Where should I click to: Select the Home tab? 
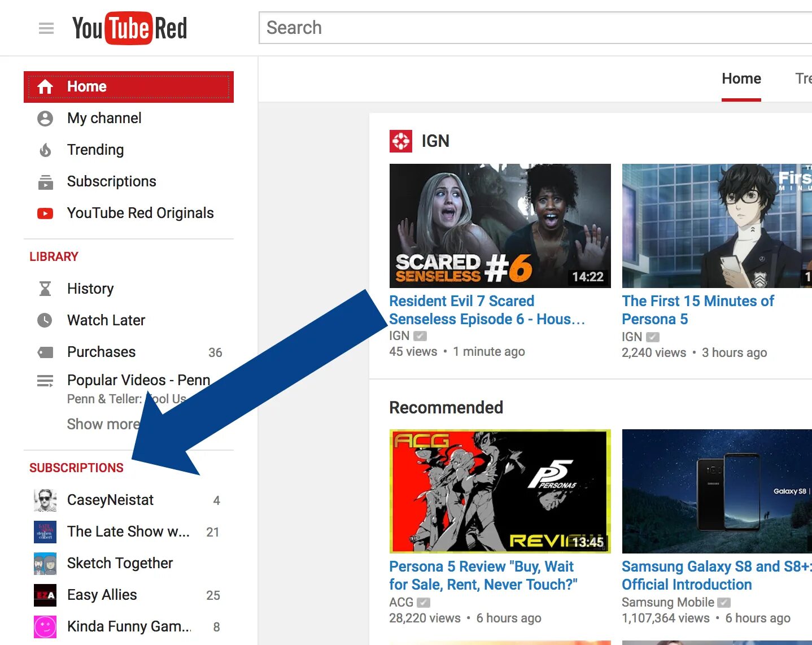[x=741, y=79]
